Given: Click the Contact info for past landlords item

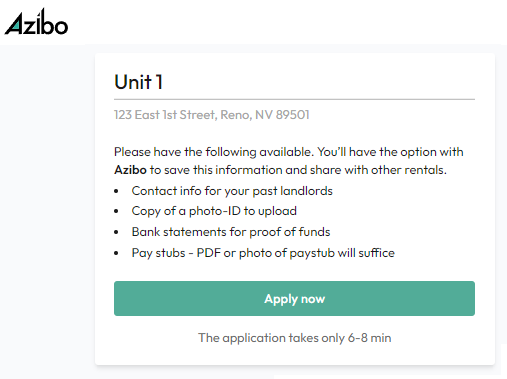Looking at the screenshot, I should tap(232, 191).
